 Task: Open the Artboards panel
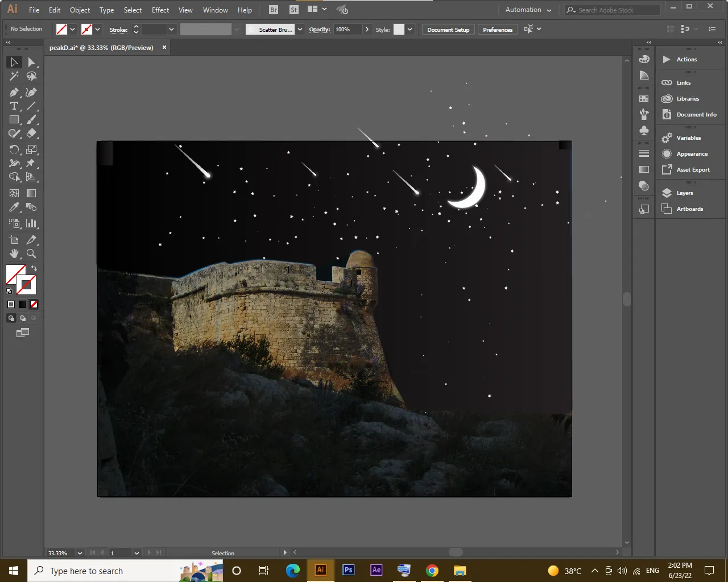coord(690,209)
